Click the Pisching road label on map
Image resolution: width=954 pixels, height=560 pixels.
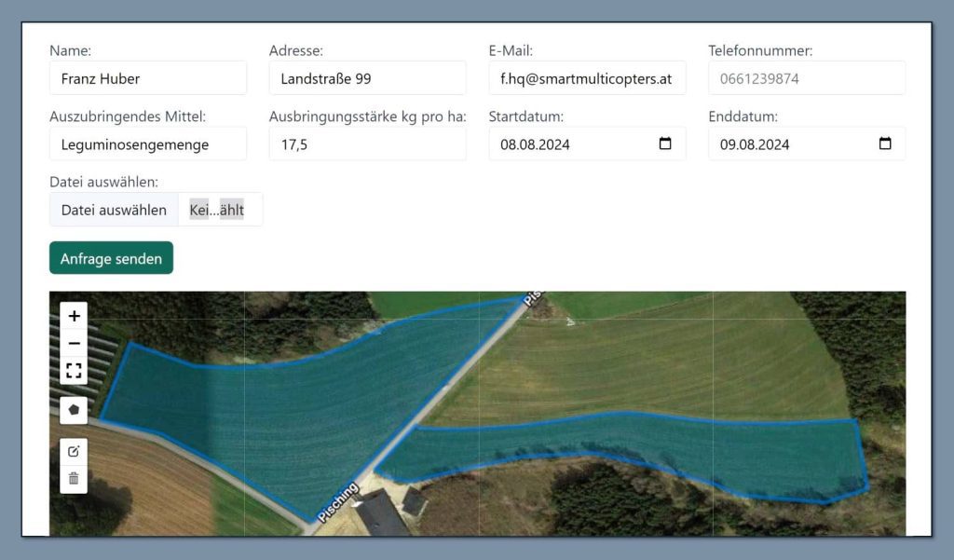click(x=336, y=506)
